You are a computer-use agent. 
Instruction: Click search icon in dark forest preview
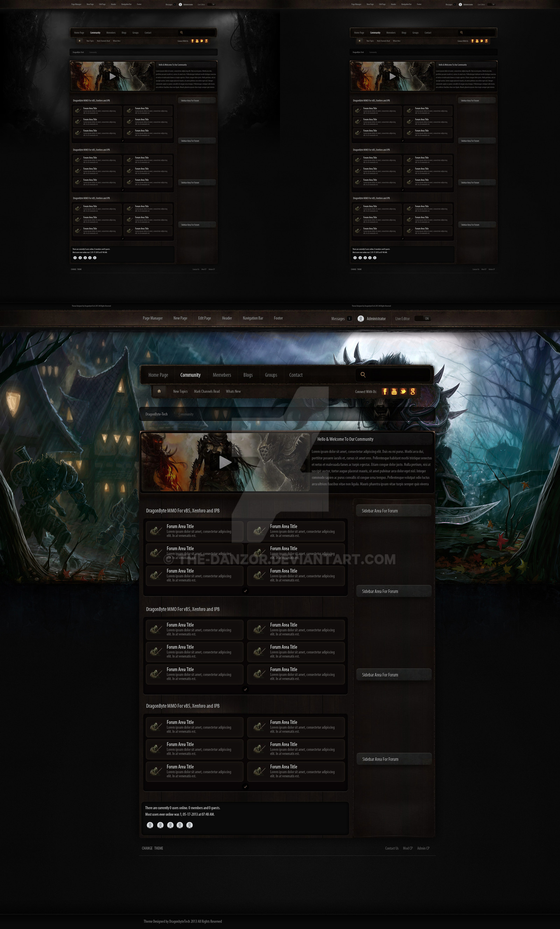click(x=182, y=33)
